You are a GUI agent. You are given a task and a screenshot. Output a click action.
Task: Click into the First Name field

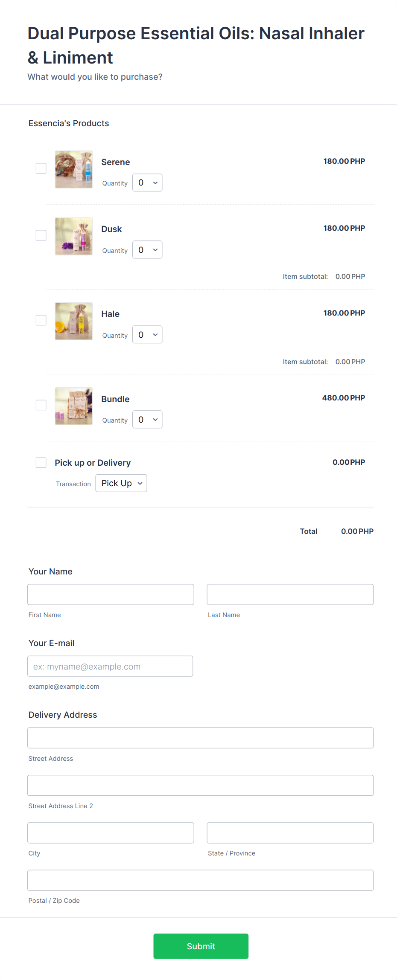[x=111, y=594]
